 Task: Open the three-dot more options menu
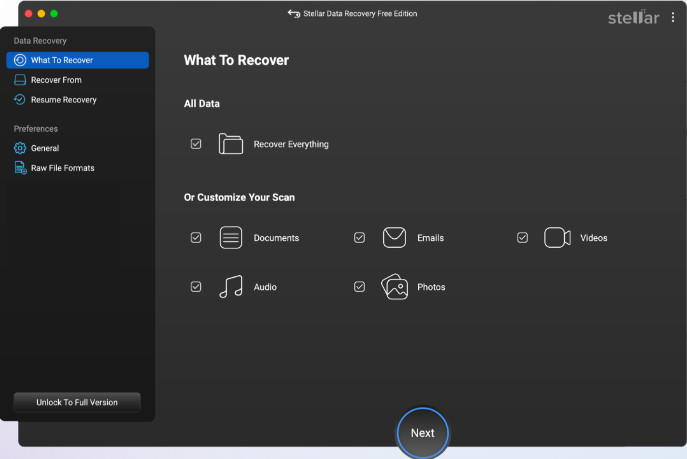click(x=673, y=18)
